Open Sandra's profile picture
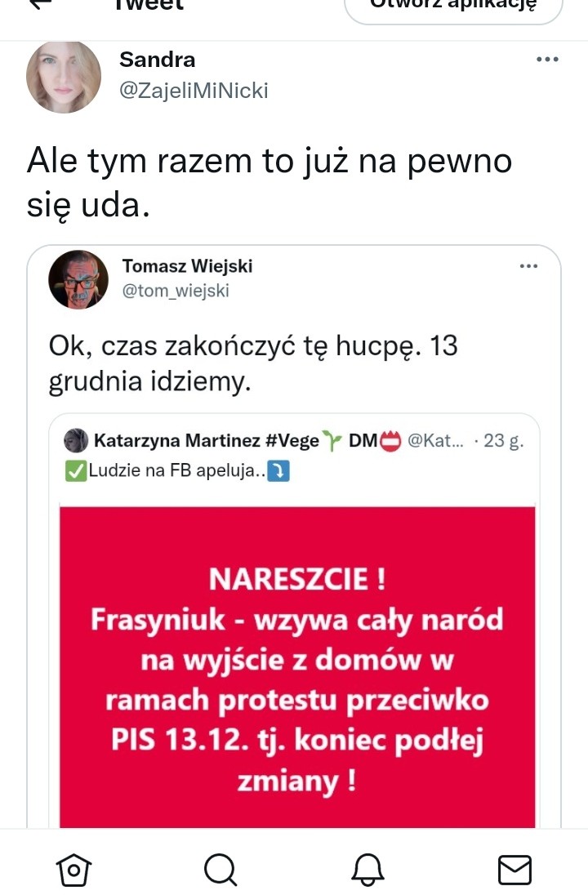The image size is (588, 895). 64,77
